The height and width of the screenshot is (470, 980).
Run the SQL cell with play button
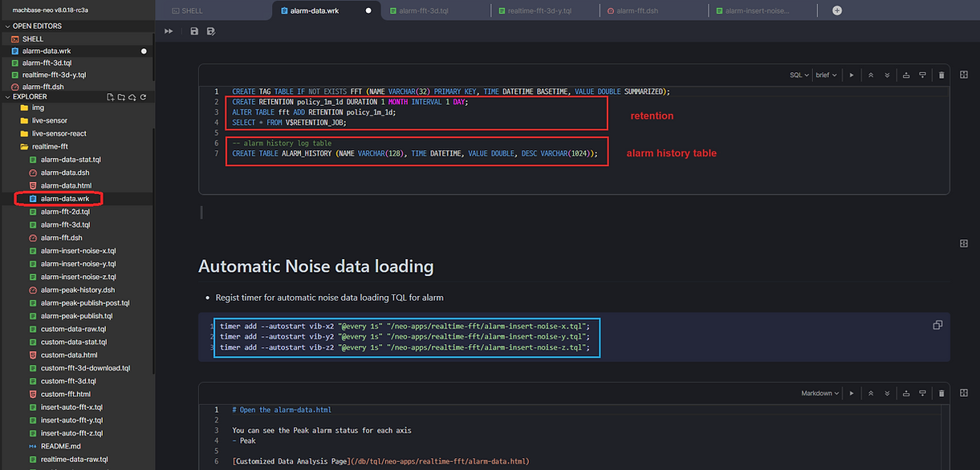point(852,75)
